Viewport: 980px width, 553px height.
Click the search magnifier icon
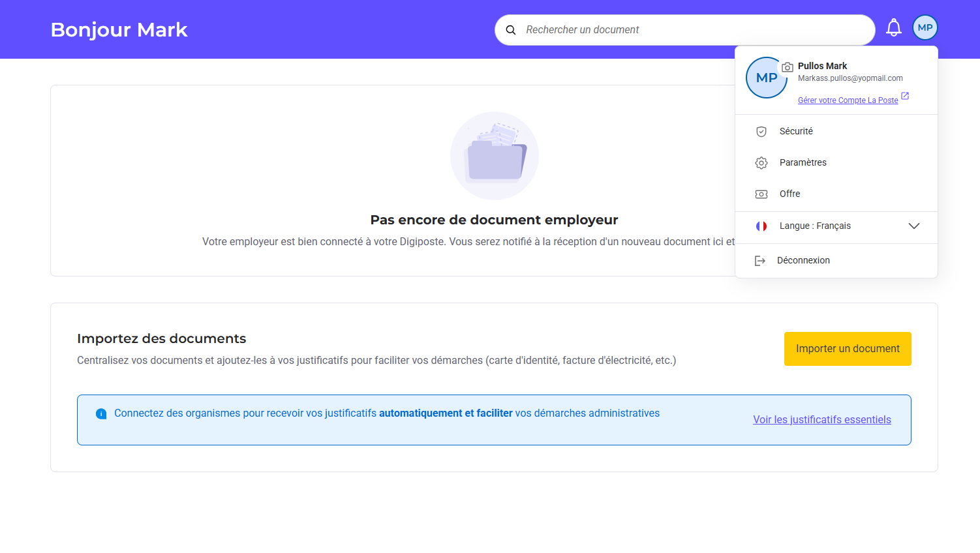pyautogui.click(x=511, y=30)
